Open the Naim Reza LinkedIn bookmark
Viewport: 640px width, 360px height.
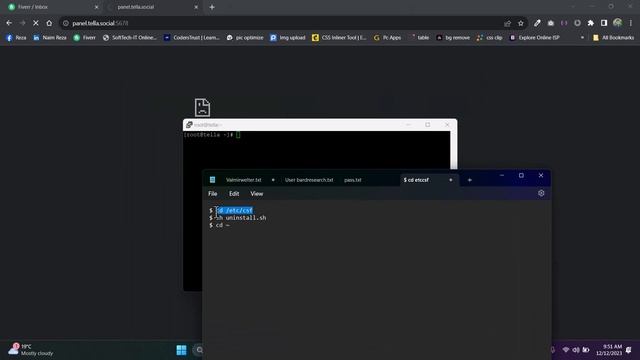(x=50, y=38)
